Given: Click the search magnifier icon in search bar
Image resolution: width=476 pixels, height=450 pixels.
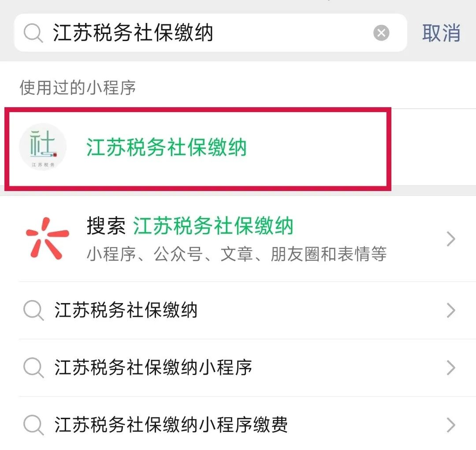Looking at the screenshot, I should 33,33.
